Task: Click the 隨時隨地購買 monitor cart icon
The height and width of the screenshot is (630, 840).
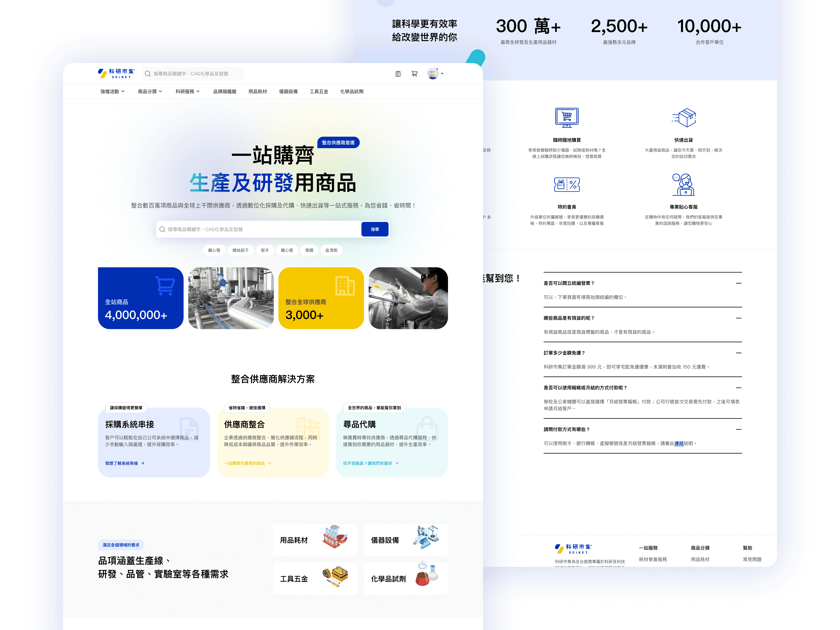Action: (x=567, y=117)
